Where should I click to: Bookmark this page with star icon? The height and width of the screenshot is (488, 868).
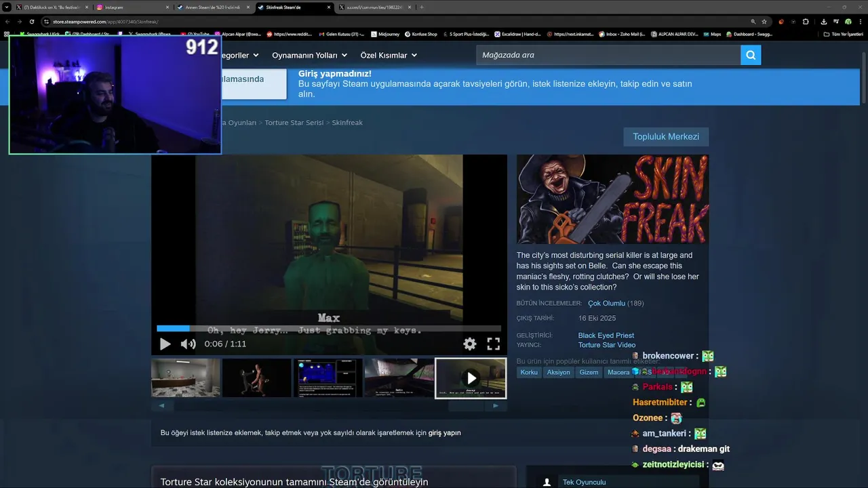pos(764,22)
